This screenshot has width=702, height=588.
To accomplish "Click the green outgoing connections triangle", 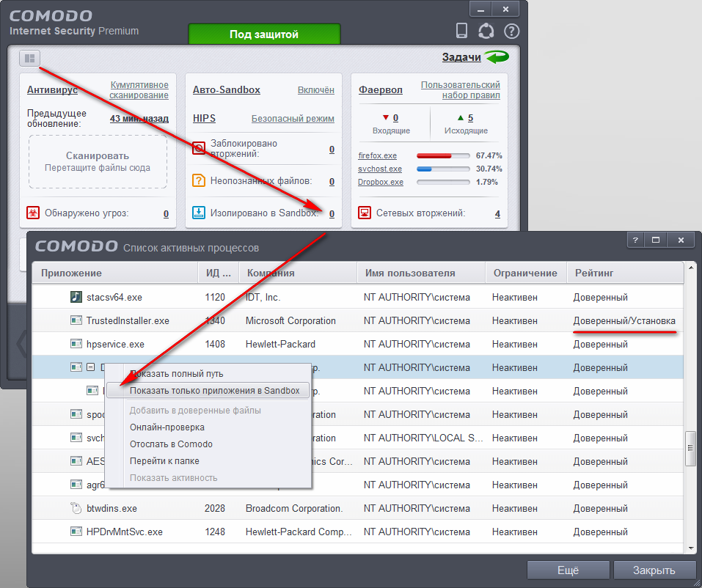I will pyautogui.click(x=460, y=118).
